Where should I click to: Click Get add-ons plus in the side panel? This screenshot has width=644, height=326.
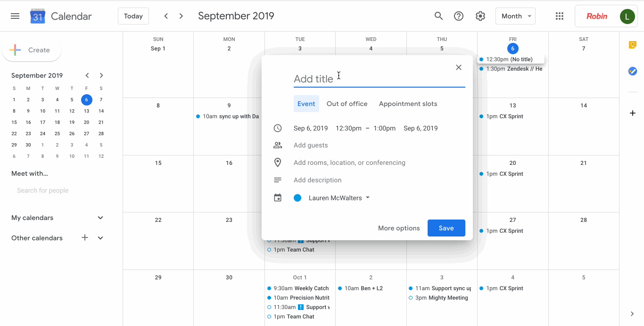[632, 113]
